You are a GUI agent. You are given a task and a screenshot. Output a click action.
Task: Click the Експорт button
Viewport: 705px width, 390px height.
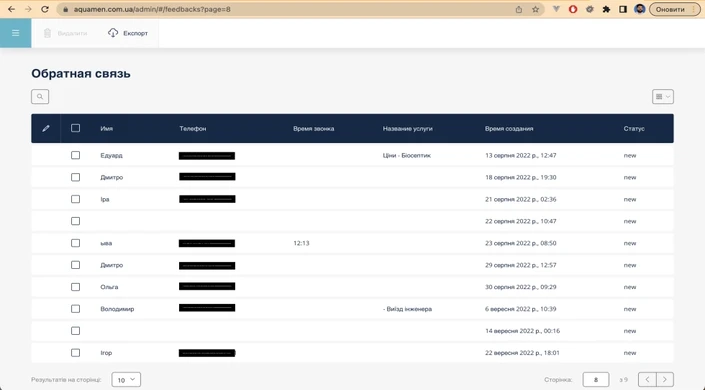point(128,33)
